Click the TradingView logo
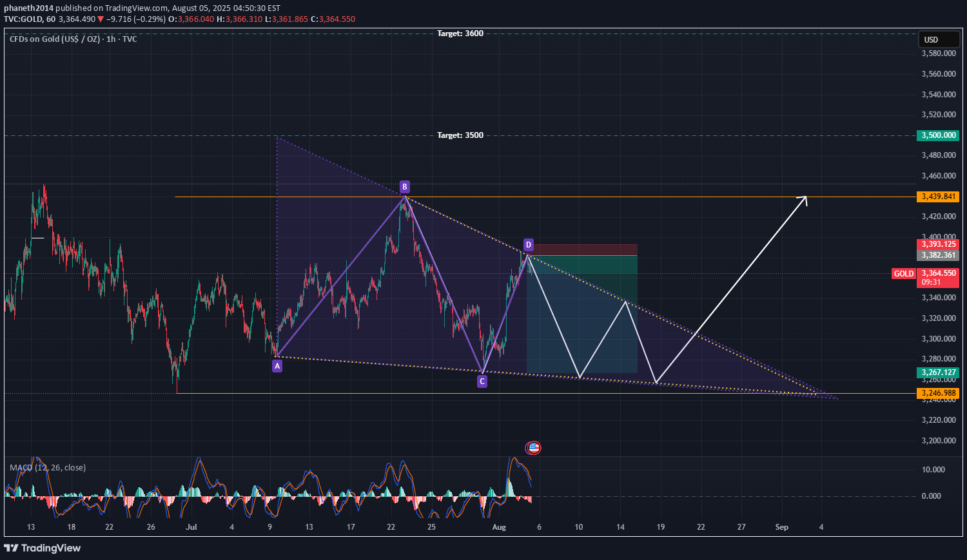The height and width of the screenshot is (560, 967). pyautogui.click(x=43, y=548)
